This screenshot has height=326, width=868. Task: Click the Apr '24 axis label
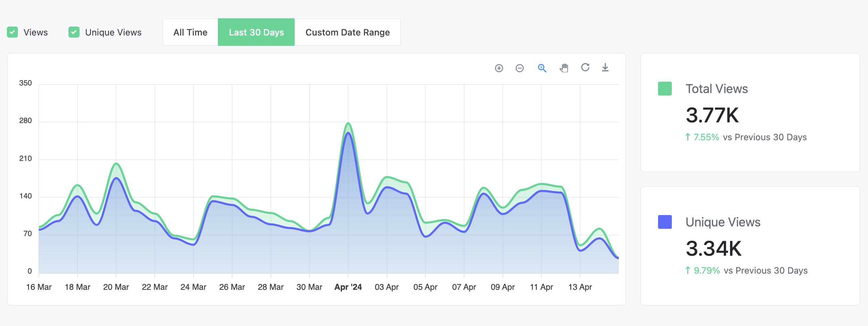[348, 287]
